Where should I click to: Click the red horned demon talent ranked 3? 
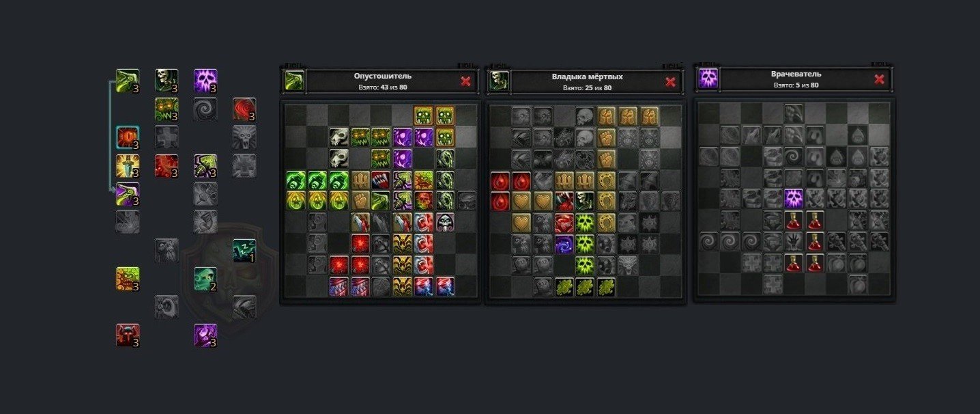tap(128, 335)
